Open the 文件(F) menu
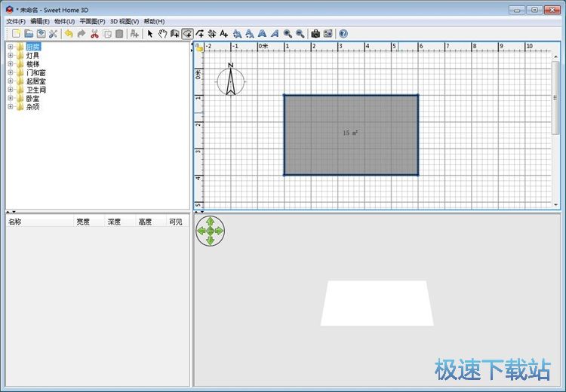 click(16, 21)
